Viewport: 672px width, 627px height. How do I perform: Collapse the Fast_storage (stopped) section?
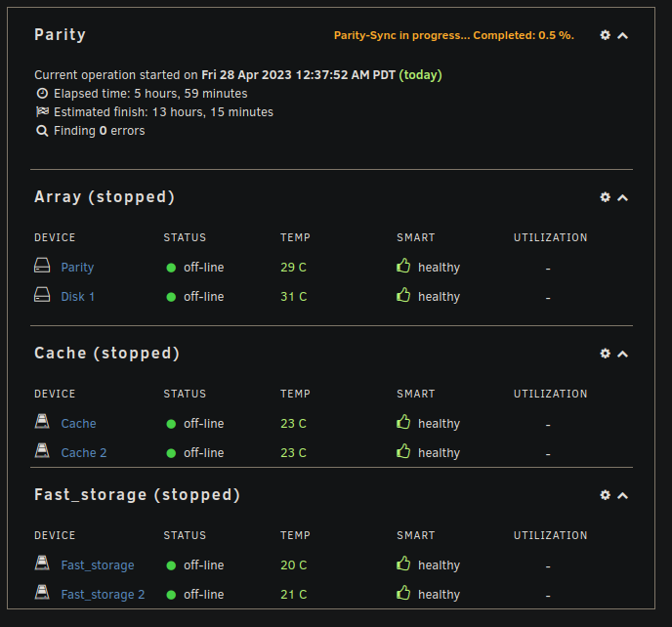pos(622,496)
